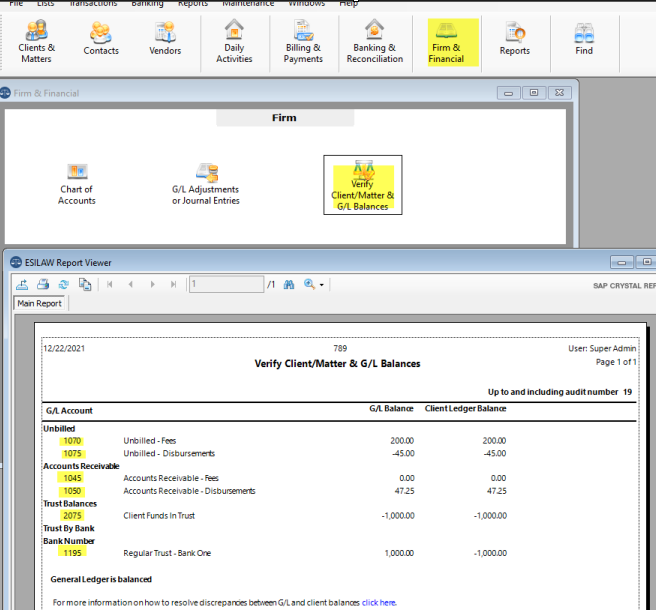Open Clients & Matters module
This screenshot has height=610, width=656.
point(36,41)
